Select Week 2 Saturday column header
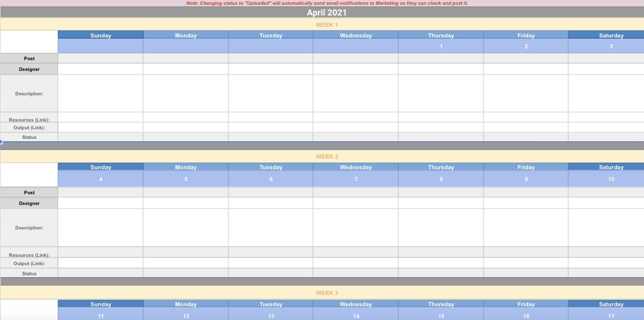The image size is (644, 320). [606, 167]
